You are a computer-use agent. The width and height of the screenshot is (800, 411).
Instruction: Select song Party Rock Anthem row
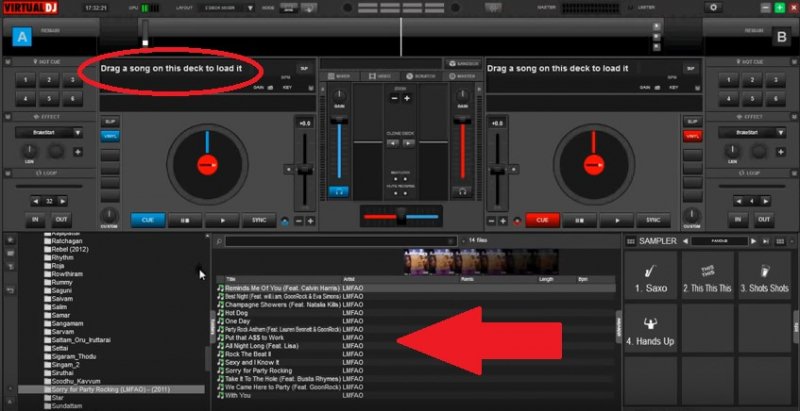coord(416,329)
